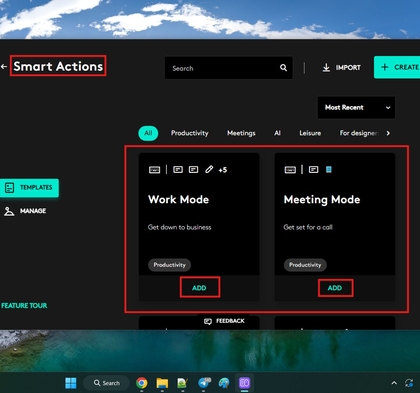This screenshot has height=393, width=420.
Task: Click the Productivity tag on Meeting Mode card
Action: point(305,265)
